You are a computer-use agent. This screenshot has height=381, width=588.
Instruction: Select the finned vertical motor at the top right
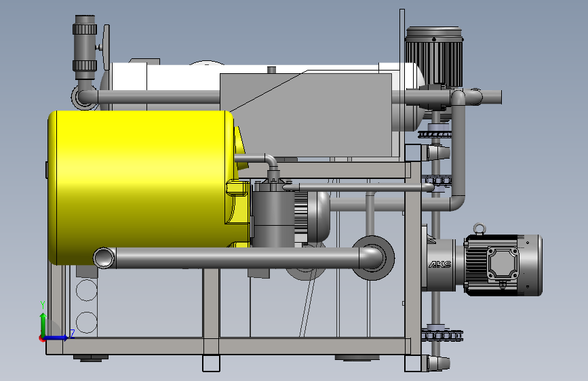coord(434,56)
